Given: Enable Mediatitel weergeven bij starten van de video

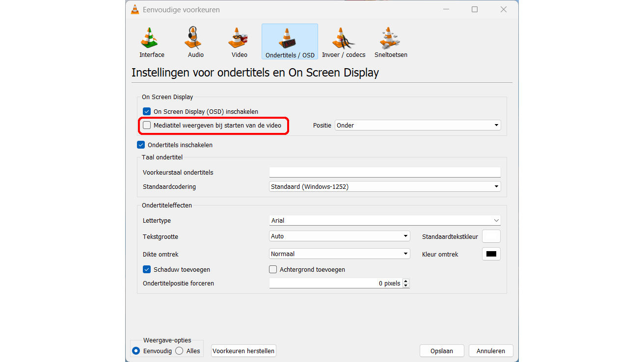Looking at the screenshot, I should click(x=147, y=125).
